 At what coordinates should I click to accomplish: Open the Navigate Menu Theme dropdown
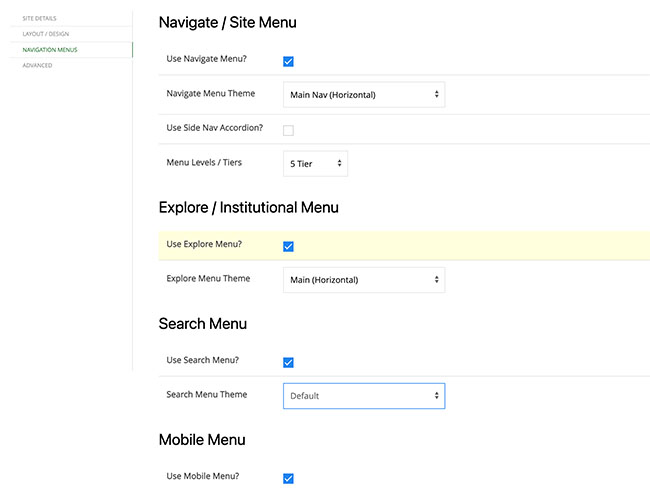pos(363,95)
